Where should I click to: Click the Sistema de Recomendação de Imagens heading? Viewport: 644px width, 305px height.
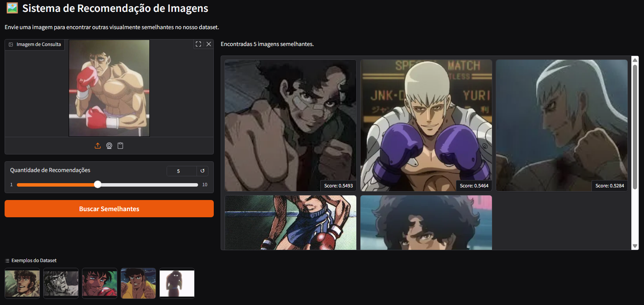(x=115, y=8)
